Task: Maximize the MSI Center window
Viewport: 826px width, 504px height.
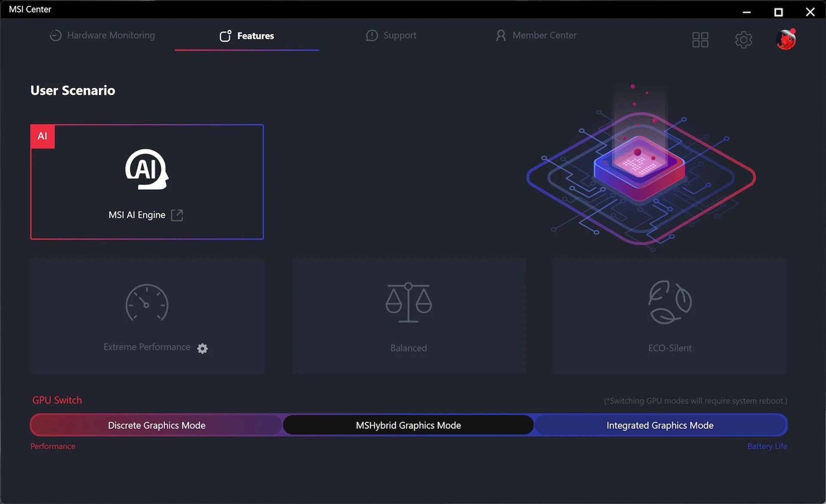Action: click(778, 12)
